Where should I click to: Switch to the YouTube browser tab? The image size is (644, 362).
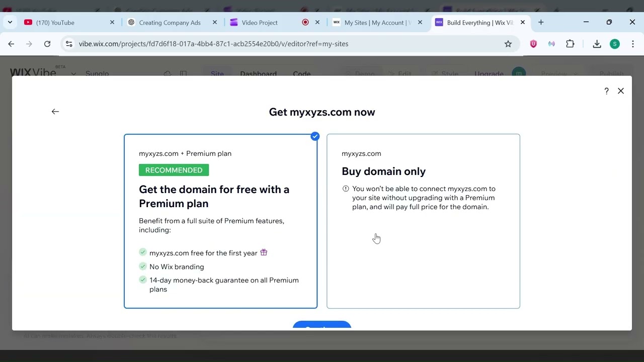(x=68, y=23)
